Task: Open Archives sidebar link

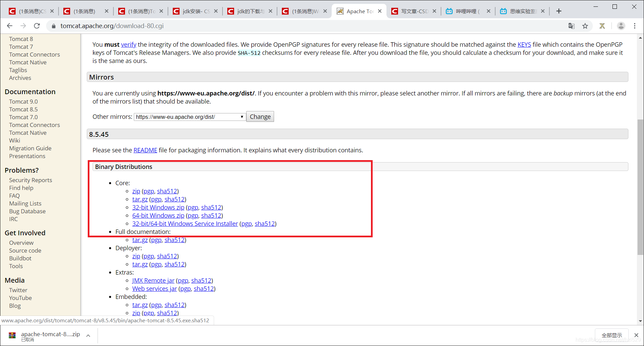Action: pyautogui.click(x=20, y=78)
